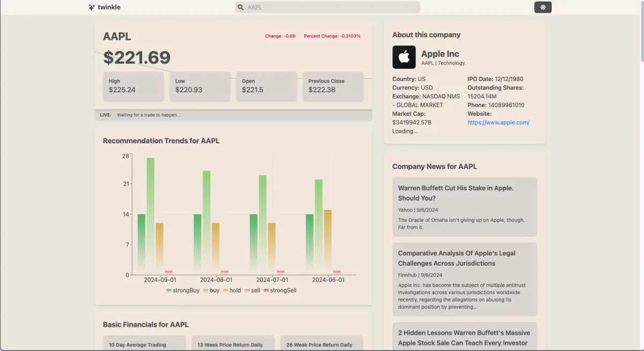Viewport: 644px width, 351px height.
Task: Click the 2024-06-01 hold bar
Action: (x=328, y=242)
